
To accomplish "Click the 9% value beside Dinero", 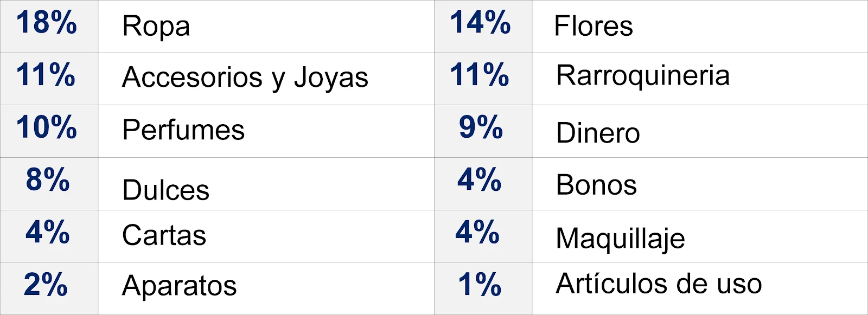I will point(481,127).
